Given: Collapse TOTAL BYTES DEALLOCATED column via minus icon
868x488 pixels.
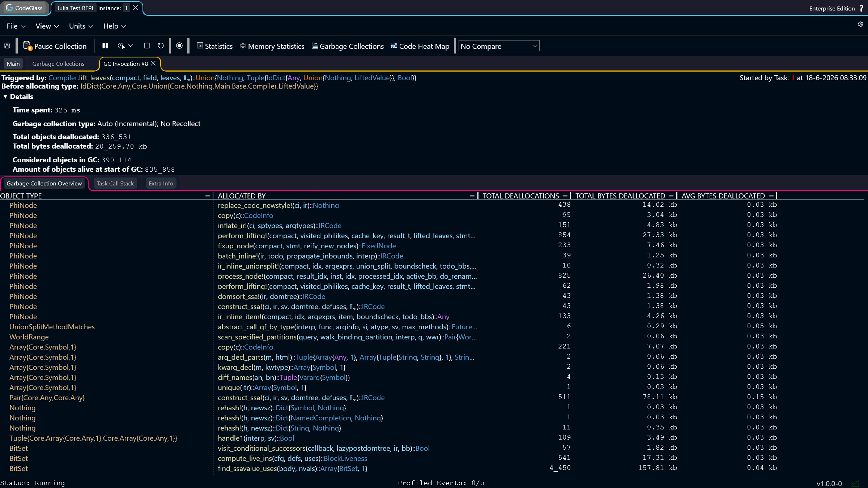Looking at the screenshot, I should (671, 196).
